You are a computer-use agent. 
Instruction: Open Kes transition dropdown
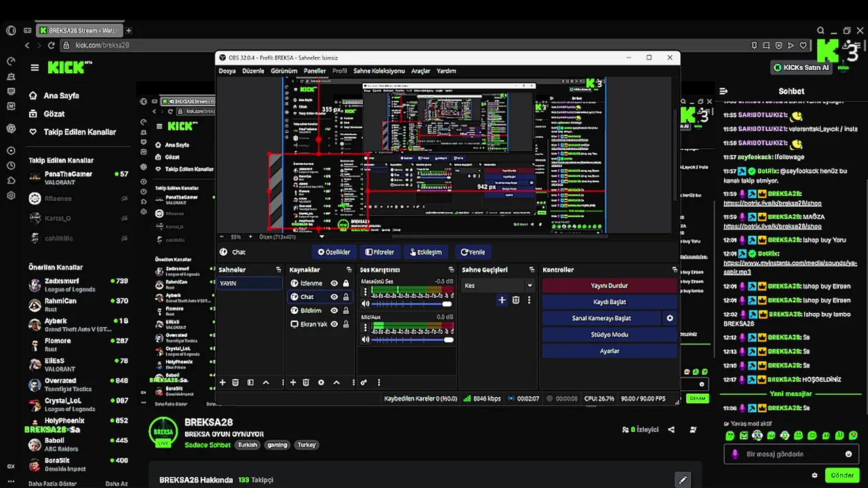coord(498,285)
